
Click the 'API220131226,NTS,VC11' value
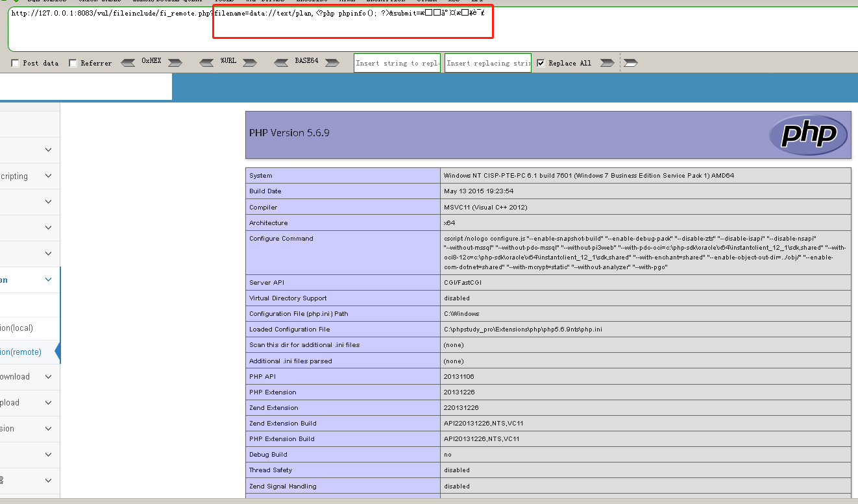tap(484, 424)
